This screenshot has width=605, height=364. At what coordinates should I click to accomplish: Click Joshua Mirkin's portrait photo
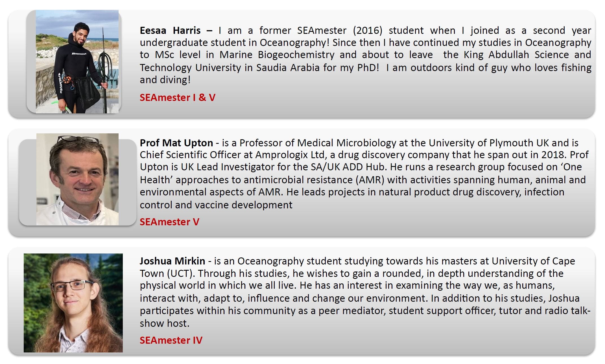point(73,303)
